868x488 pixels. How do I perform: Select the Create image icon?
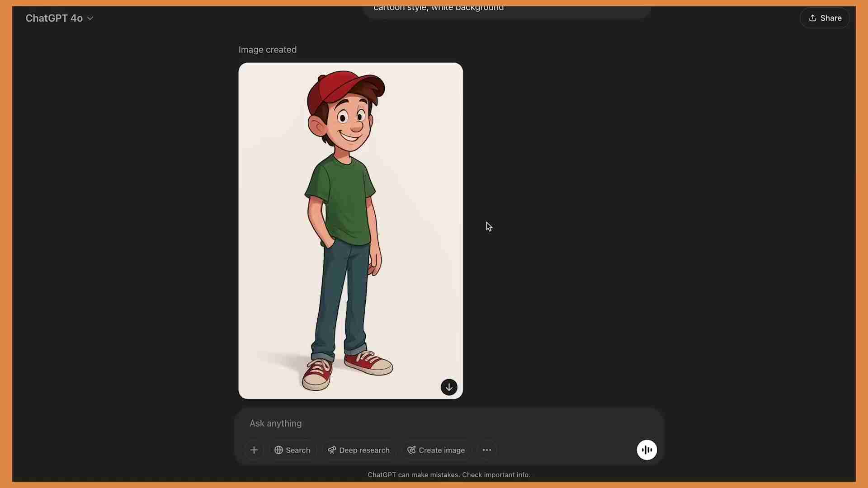[411, 450]
